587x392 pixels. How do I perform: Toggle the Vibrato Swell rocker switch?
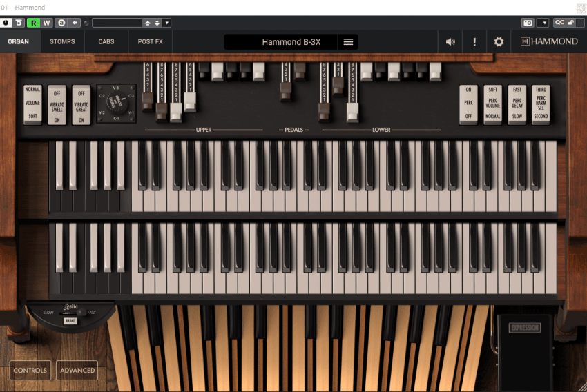[x=57, y=105]
